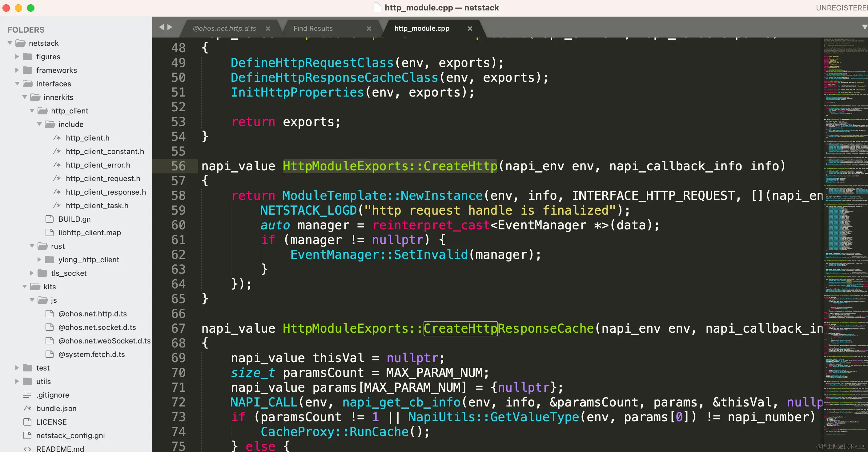Collapse the netstack root folder
868x452 pixels.
coord(10,43)
